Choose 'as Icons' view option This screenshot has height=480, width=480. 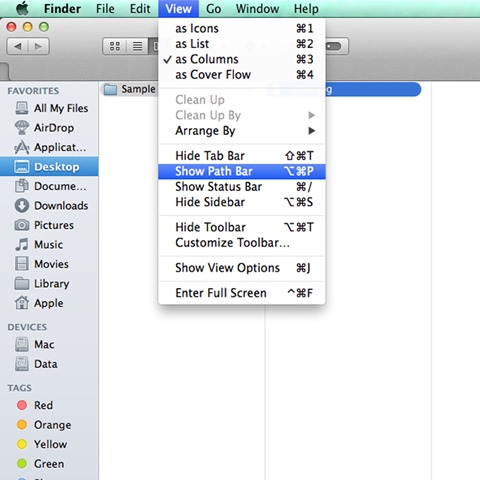click(x=242, y=28)
